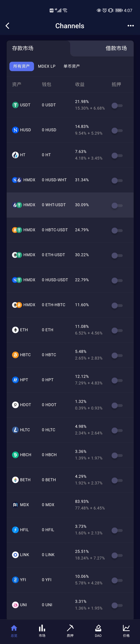
Task: Enable collateral toggle for USDT
Action: pos(117,105)
